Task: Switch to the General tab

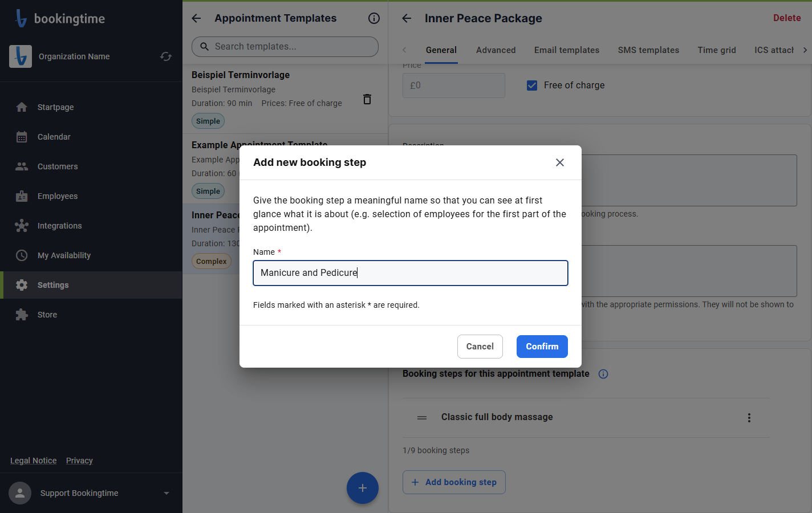Action: (441, 50)
